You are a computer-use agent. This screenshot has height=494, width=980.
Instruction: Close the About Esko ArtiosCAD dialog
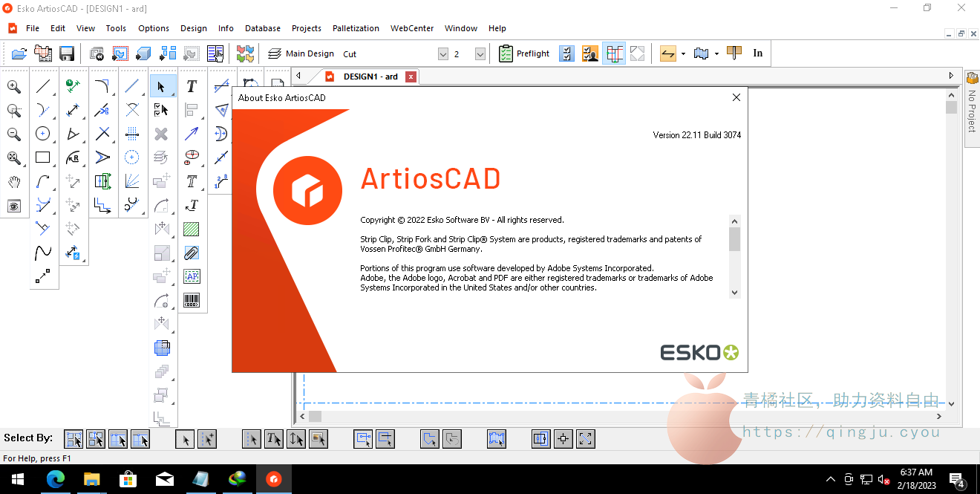[x=736, y=97]
